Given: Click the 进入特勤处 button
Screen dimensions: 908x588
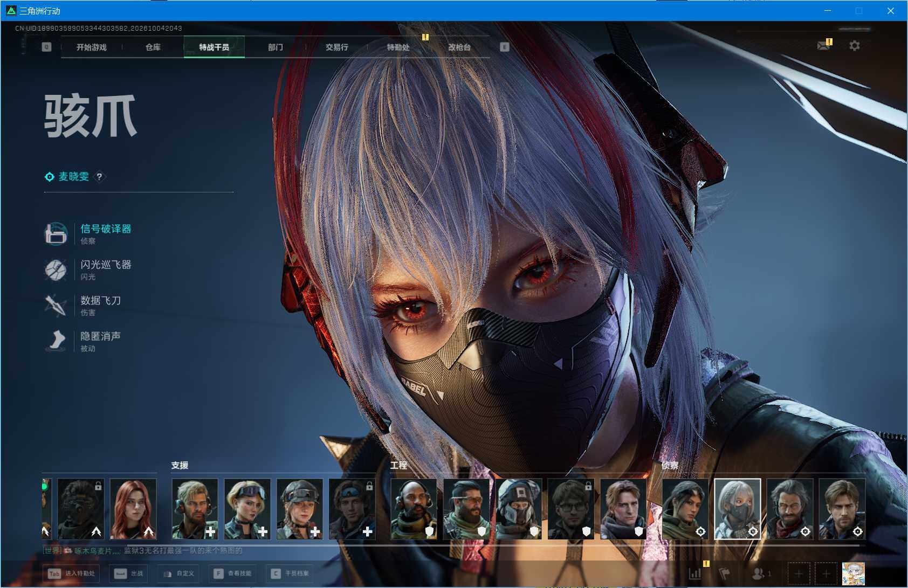Looking at the screenshot, I should [71, 573].
